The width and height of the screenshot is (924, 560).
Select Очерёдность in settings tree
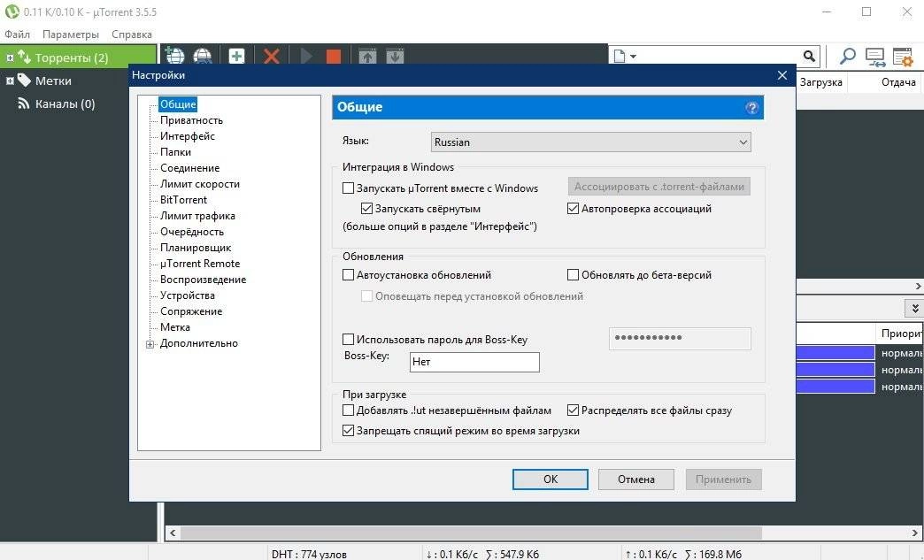[192, 232]
